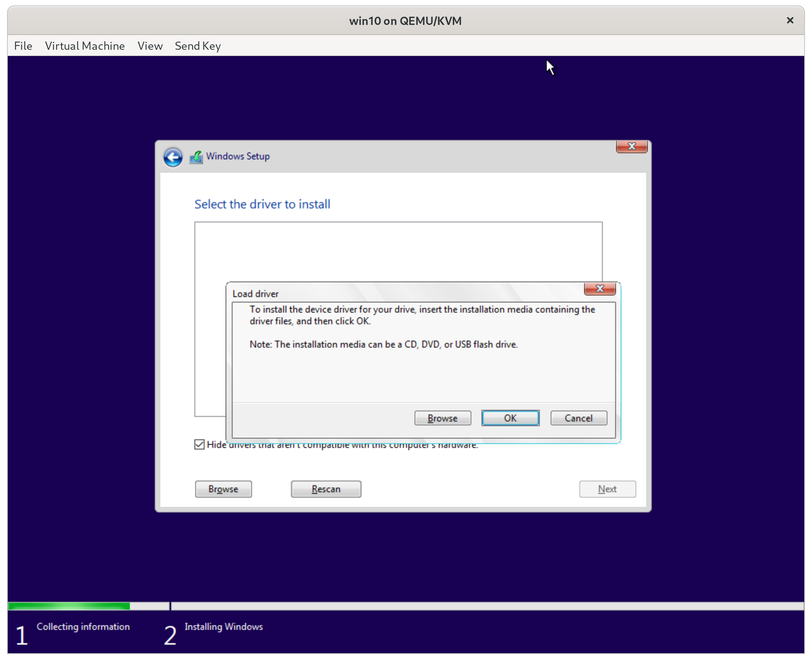Viewport: 812px width, 661px height.
Task: Close the Windows Setup window with its X
Action: point(631,147)
